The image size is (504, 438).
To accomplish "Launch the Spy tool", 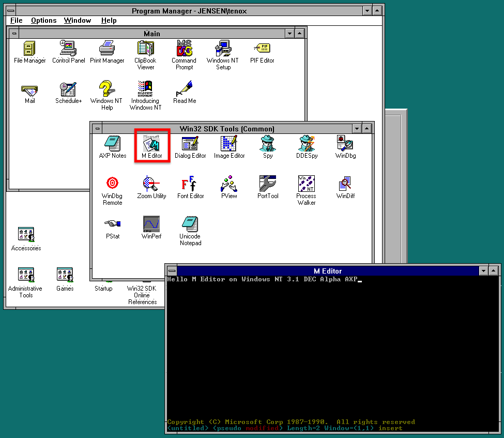I will tap(268, 144).
